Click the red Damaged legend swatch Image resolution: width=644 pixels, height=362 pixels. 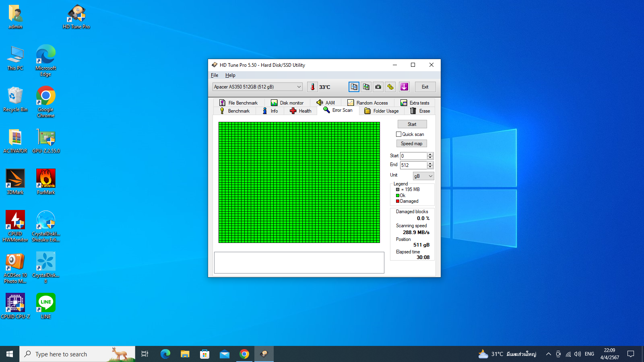click(x=398, y=201)
